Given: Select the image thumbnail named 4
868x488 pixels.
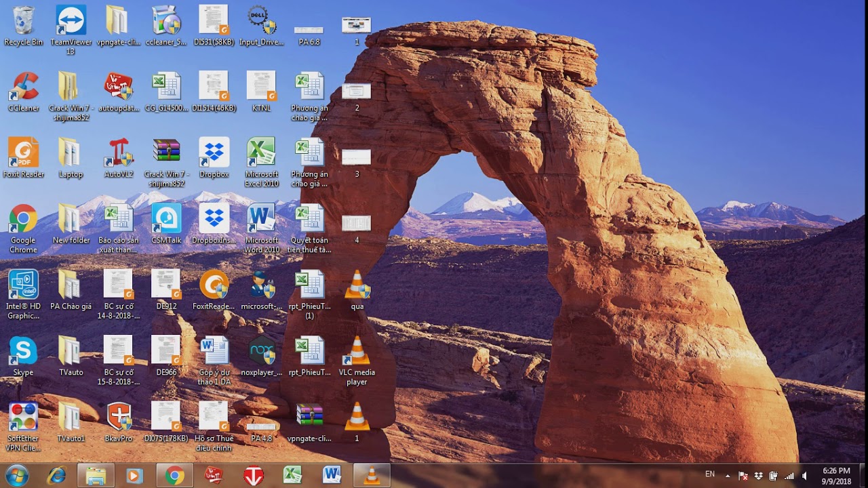Looking at the screenshot, I should click(x=357, y=229).
